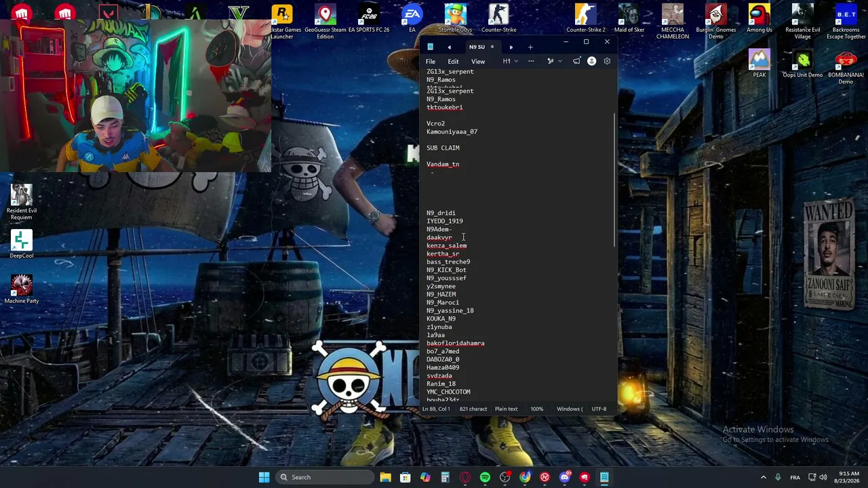868x488 pixels.
Task: Select the Machine Party desktop shortcut
Action: [22, 289]
